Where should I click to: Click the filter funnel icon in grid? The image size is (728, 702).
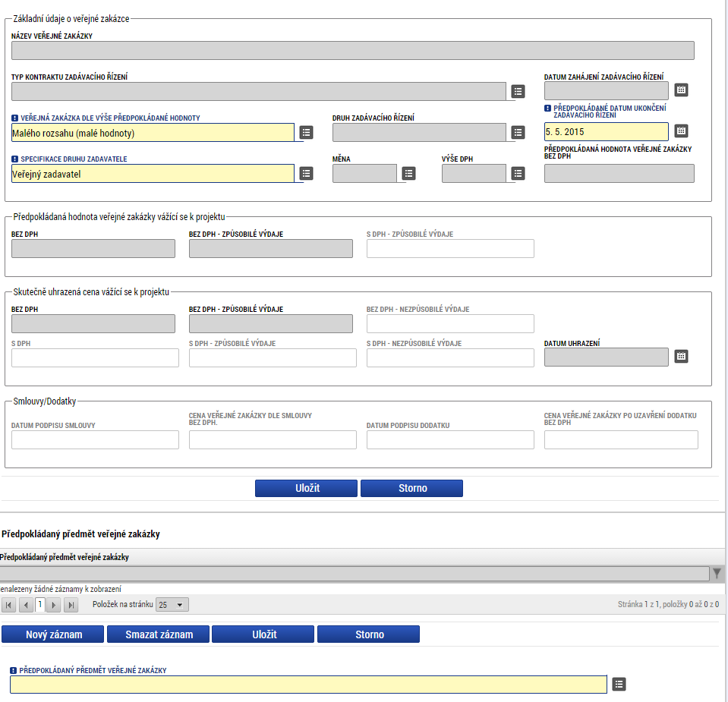[x=717, y=574]
